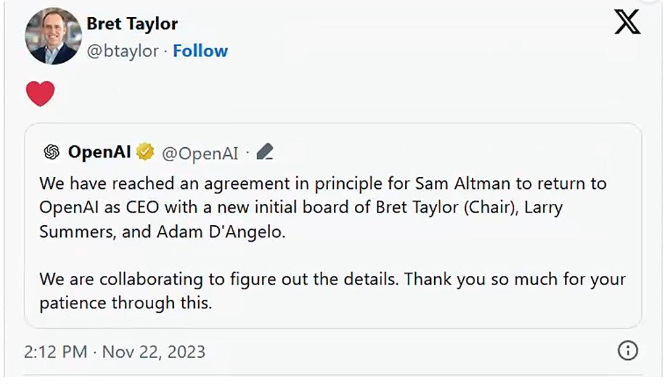This screenshot has height=385, width=664.
Task: Click the Nov 22, 2023 date
Action: 154,352
